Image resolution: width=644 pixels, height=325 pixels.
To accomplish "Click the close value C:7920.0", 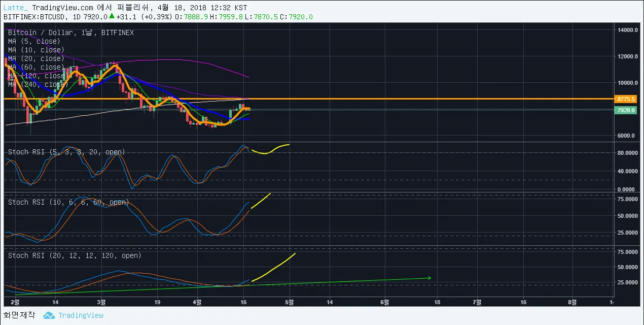I will pyautogui.click(x=296, y=17).
